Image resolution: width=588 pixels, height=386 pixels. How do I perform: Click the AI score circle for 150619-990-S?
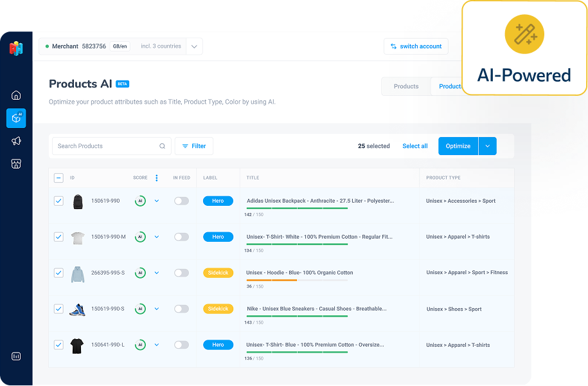tap(140, 309)
